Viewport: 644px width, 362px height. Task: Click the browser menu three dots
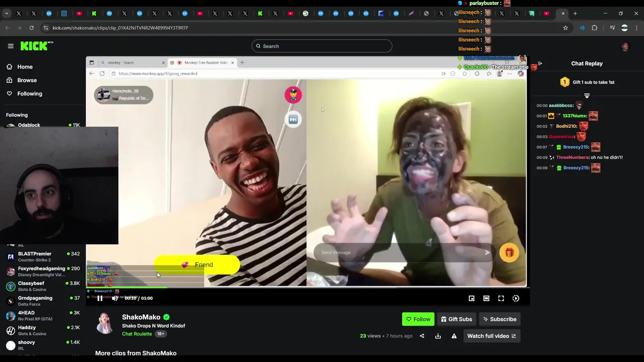click(x=637, y=28)
